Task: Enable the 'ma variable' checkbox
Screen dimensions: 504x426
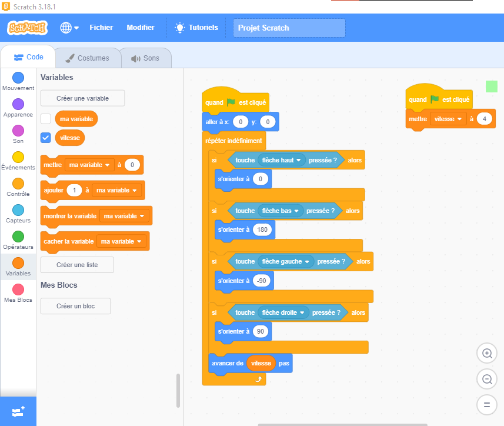Action: [46, 119]
